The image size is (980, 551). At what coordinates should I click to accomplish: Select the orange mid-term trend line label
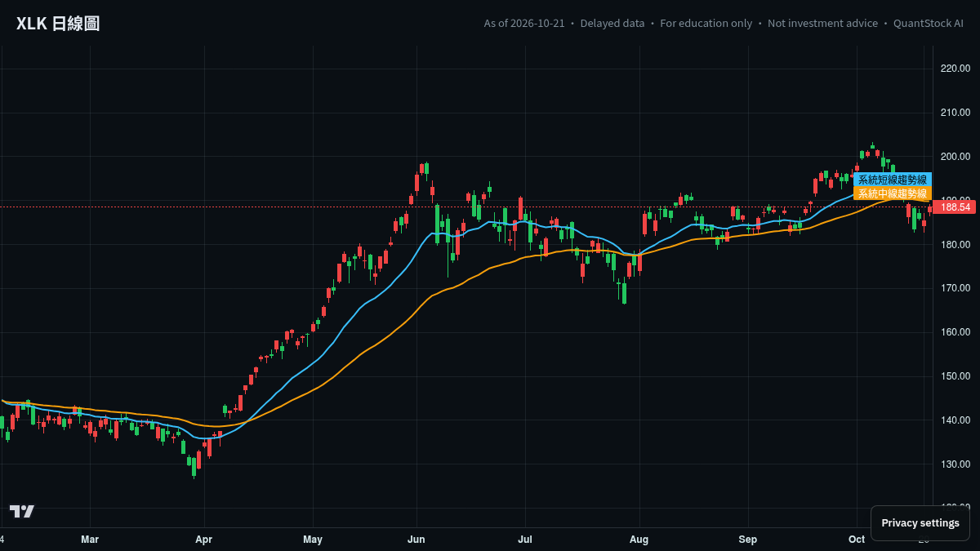[x=893, y=193]
